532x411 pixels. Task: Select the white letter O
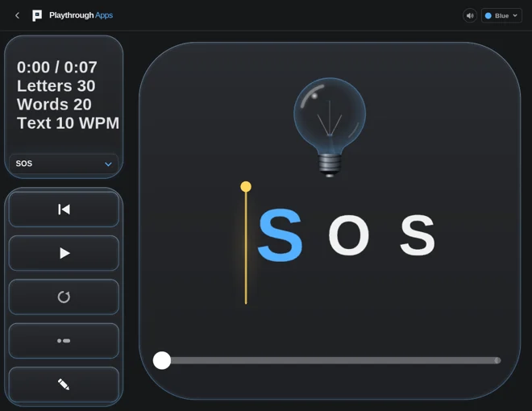coord(349,235)
